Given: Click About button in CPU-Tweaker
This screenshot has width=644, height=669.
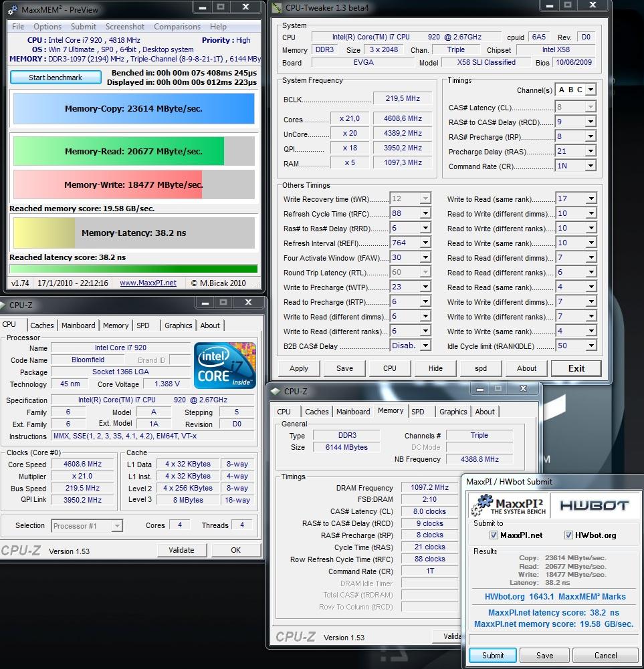Looking at the screenshot, I should click(x=526, y=368).
